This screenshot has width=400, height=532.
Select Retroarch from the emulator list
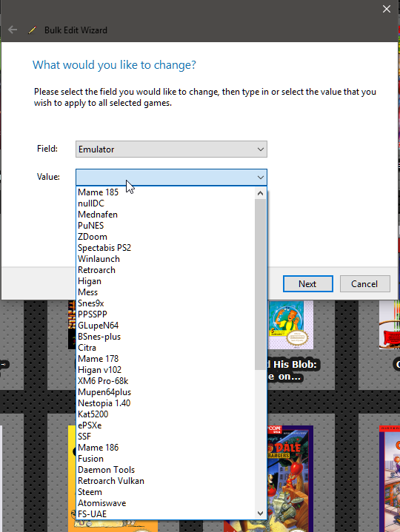(96, 270)
